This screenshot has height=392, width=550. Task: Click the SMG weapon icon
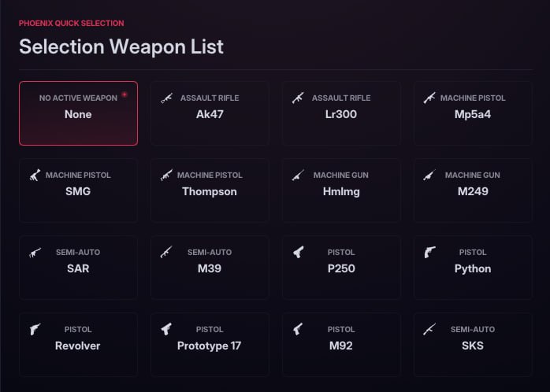coord(35,175)
